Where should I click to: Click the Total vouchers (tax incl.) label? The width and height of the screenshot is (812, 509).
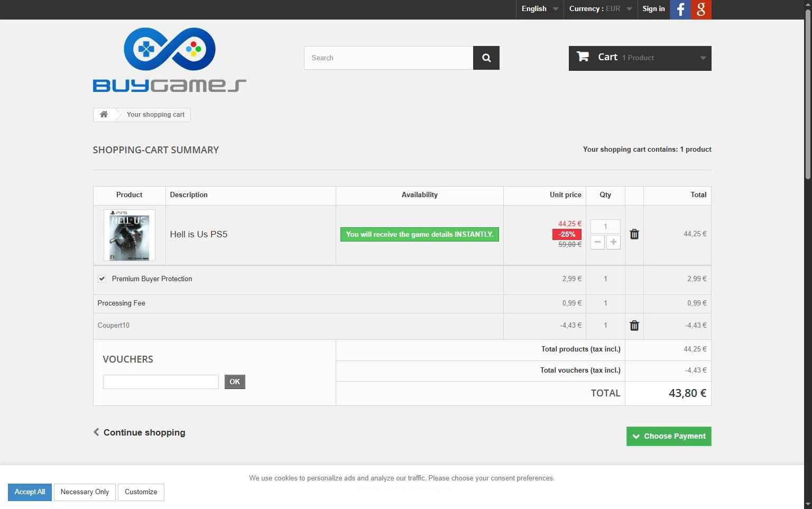coord(580,371)
